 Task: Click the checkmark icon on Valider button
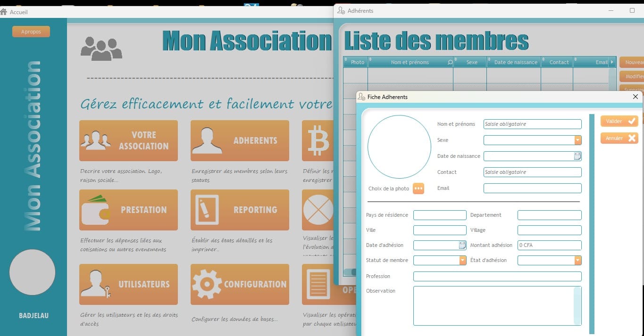coord(632,121)
